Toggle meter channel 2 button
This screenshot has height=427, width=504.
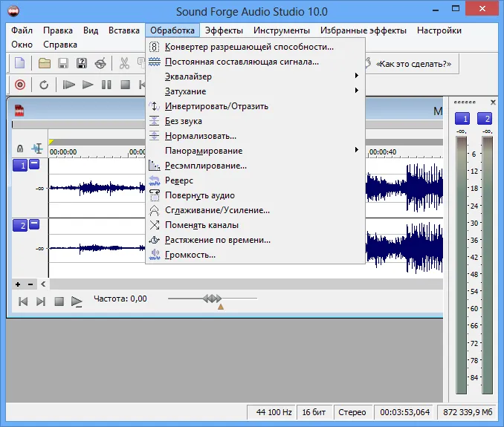485,119
